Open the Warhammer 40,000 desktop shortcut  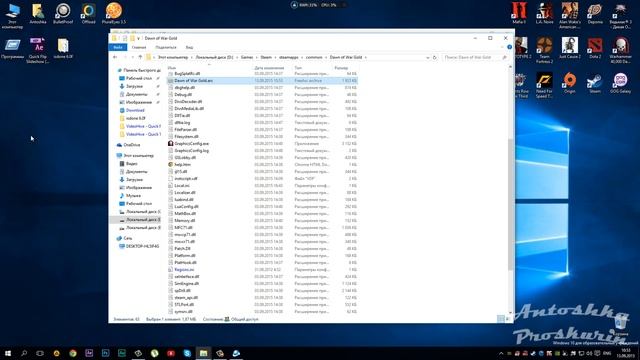pos(620,50)
